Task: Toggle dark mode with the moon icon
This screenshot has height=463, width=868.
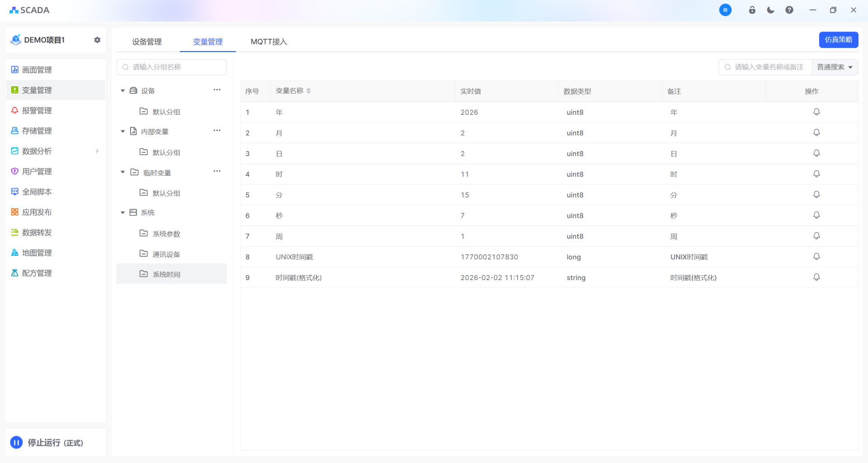Action: 771,10
